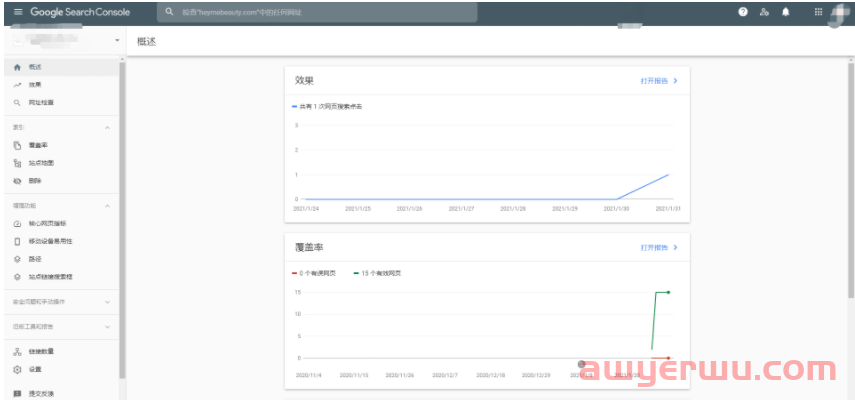
Task: Collapse the 增强功能 section chevron
Action: [107, 206]
